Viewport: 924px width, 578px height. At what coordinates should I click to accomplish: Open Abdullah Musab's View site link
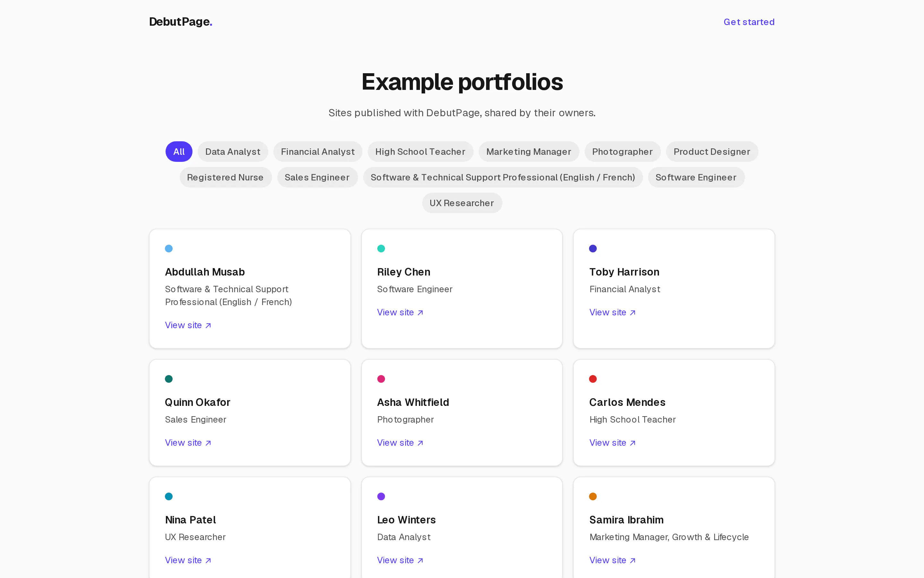pos(188,325)
